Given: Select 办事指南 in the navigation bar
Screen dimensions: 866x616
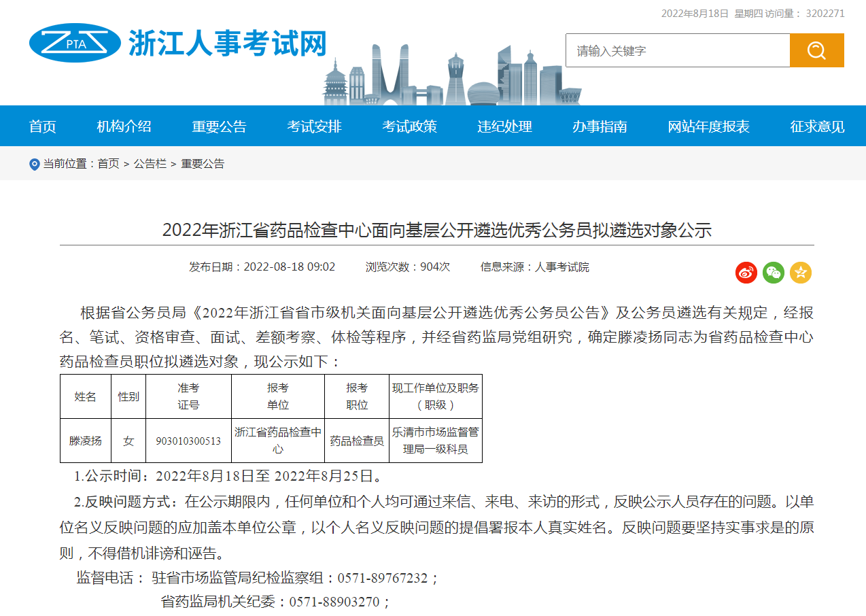Looking at the screenshot, I should [x=600, y=126].
